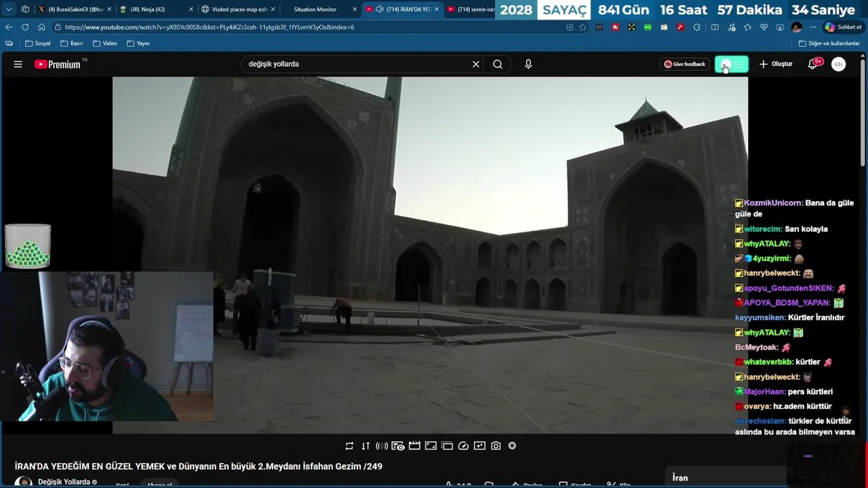Open the YouTube hamburger guide menu
The image size is (868, 488).
click(x=18, y=64)
